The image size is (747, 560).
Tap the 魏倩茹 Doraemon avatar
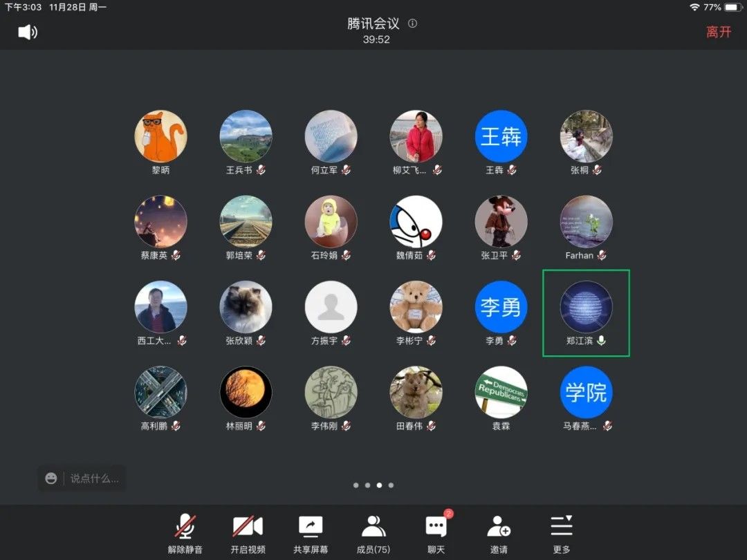416,221
